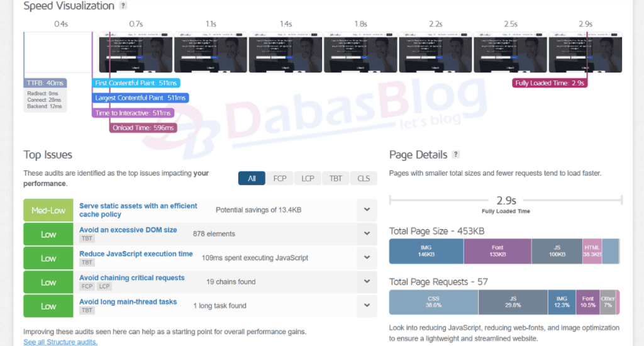The width and height of the screenshot is (644, 346).
Task: Click the TTFB: 40ms marker
Action: [x=45, y=83]
